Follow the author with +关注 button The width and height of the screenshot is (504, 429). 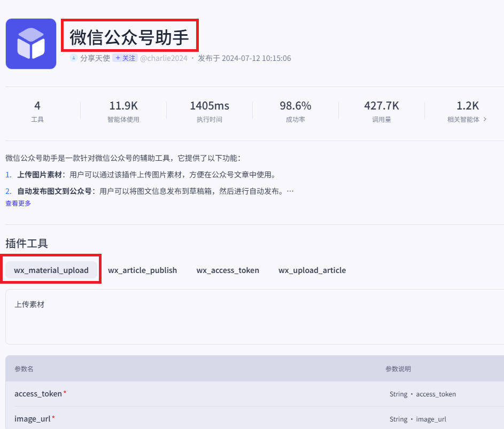(x=125, y=58)
